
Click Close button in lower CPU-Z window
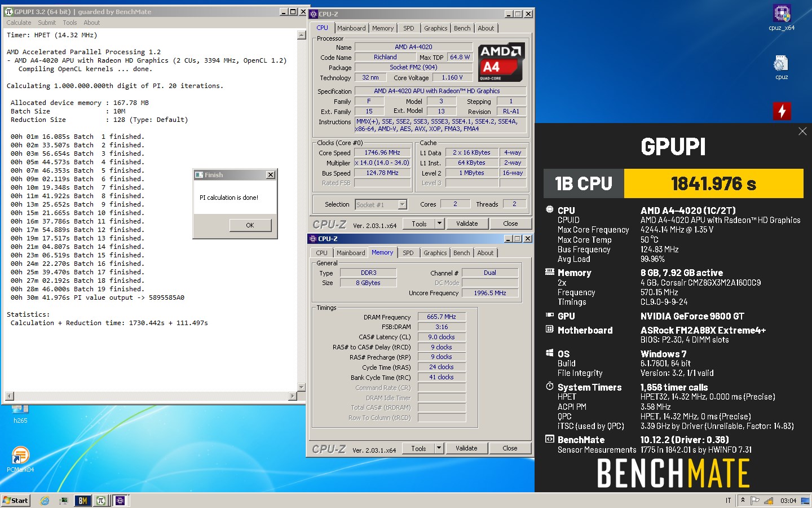pos(510,448)
